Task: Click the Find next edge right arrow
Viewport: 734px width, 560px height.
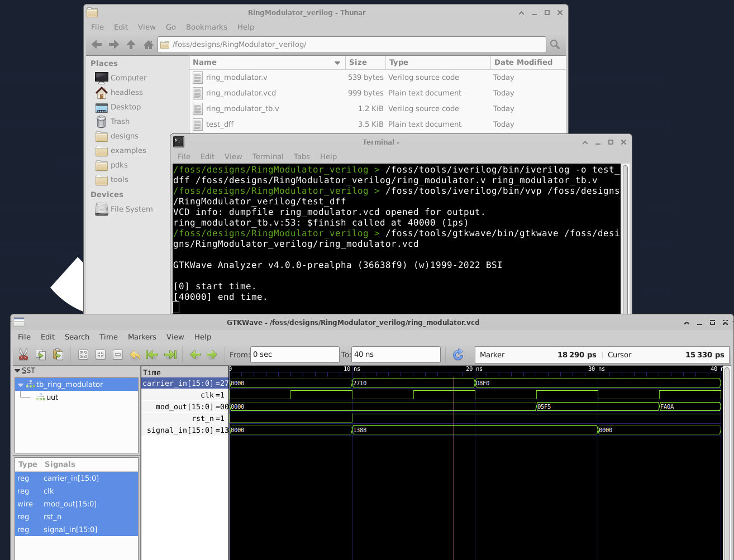Action: 212,355
